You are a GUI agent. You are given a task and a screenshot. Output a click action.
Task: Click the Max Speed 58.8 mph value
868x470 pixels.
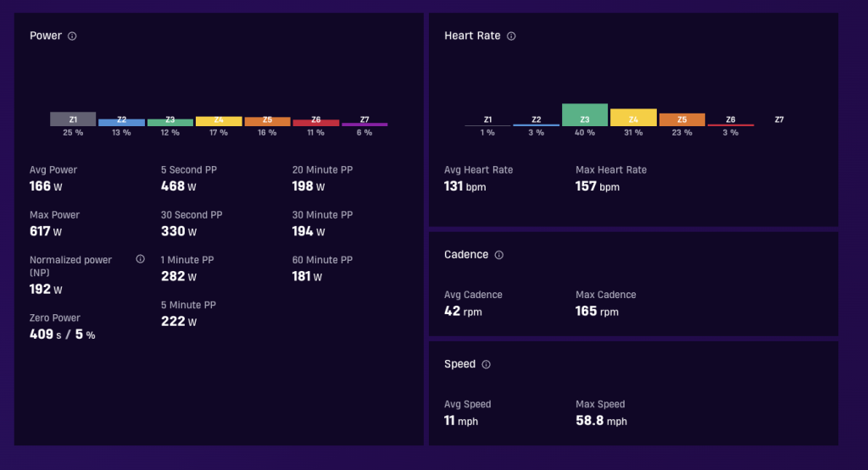coord(601,421)
